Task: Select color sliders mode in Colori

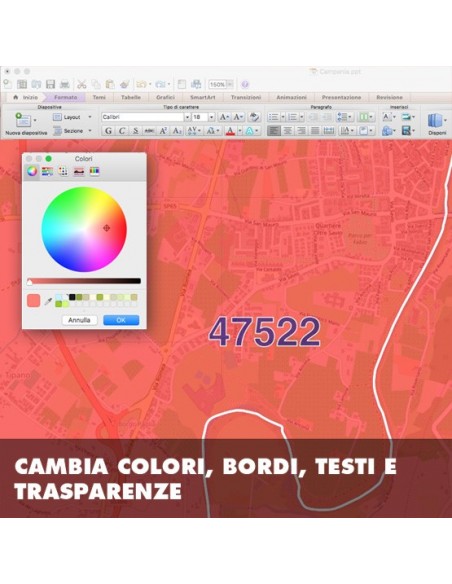Action: point(47,171)
